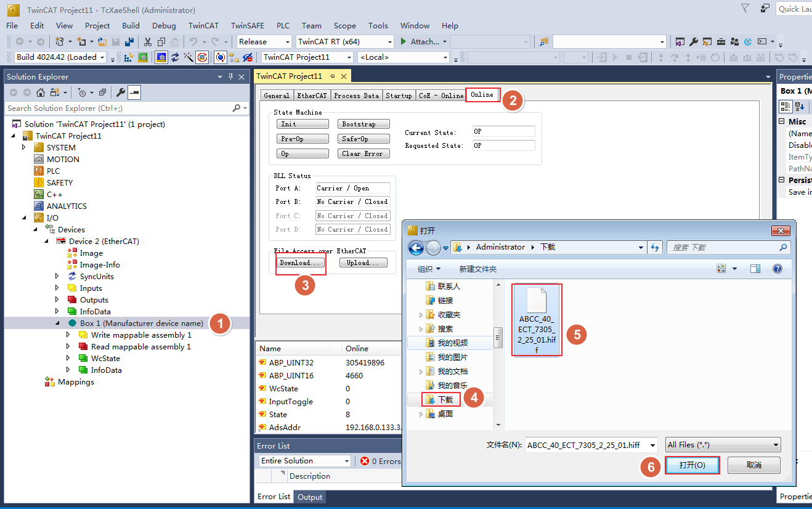812x509 pixels.
Task: Toggle pin on TwinCAT Project11 document tab
Action: [x=332, y=76]
